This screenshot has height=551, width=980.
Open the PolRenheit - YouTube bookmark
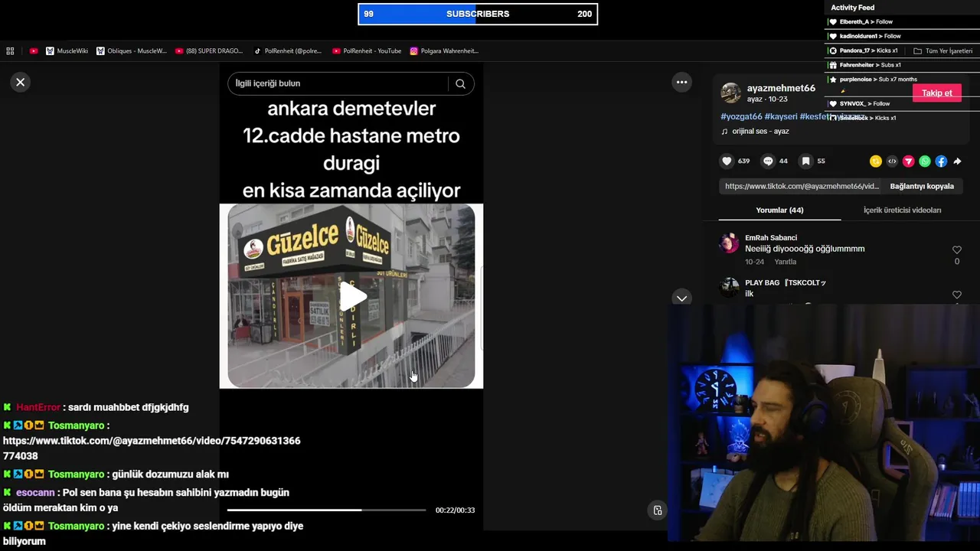[x=367, y=51]
